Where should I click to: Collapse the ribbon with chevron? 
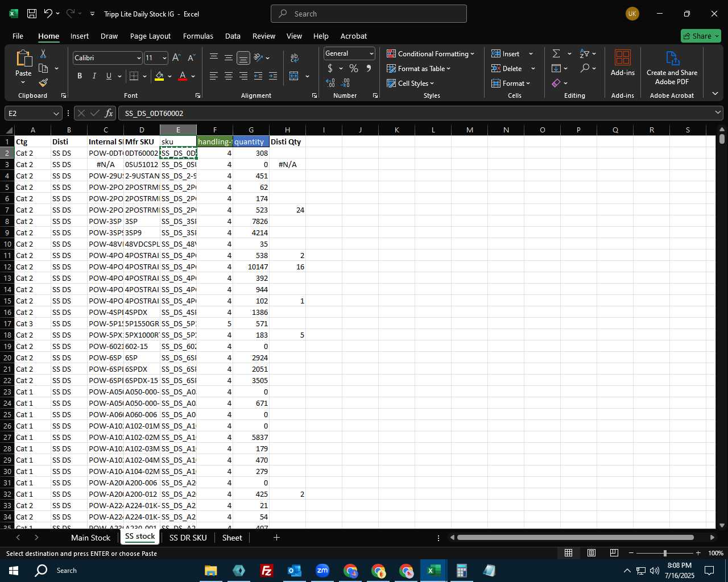click(715, 93)
